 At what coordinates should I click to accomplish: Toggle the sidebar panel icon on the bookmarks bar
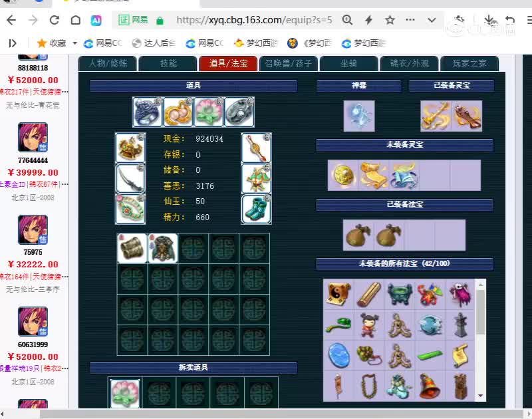pos(13,43)
